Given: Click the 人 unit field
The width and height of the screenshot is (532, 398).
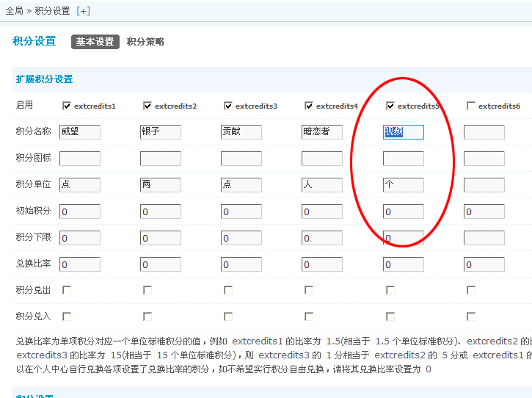Looking at the screenshot, I should 322,185.
